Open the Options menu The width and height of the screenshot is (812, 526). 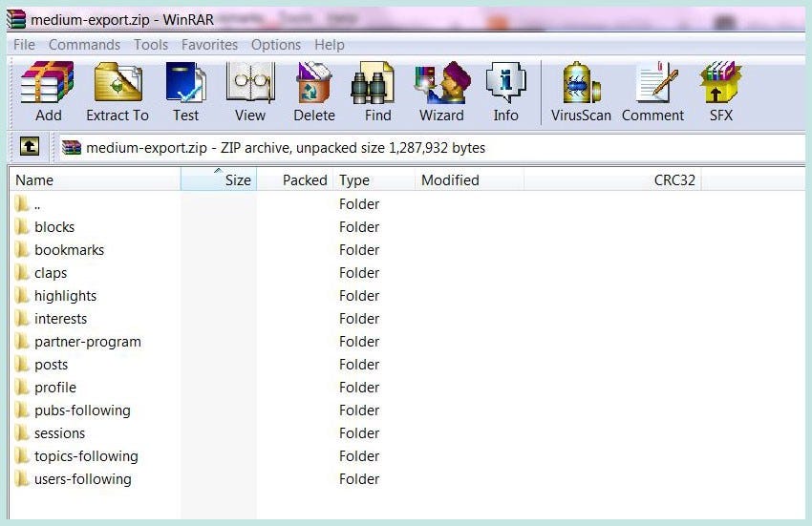click(275, 45)
